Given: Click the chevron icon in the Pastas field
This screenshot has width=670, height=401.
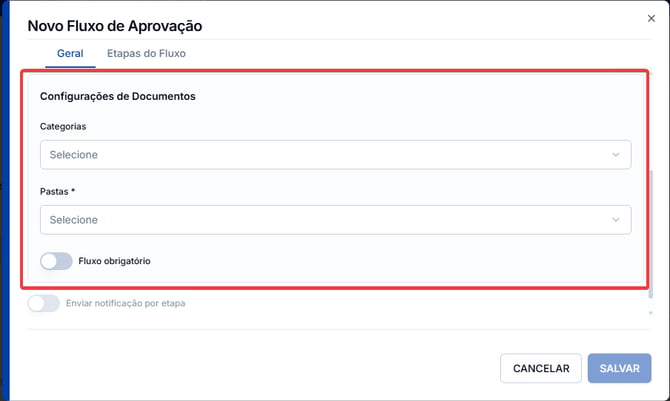Looking at the screenshot, I should coord(616,220).
